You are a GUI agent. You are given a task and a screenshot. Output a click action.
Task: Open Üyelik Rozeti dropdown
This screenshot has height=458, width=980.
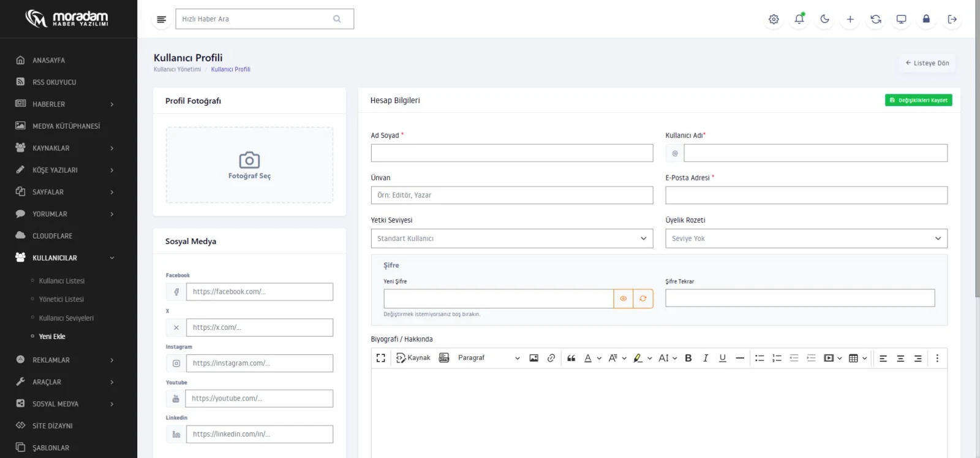pyautogui.click(x=806, y=239)
